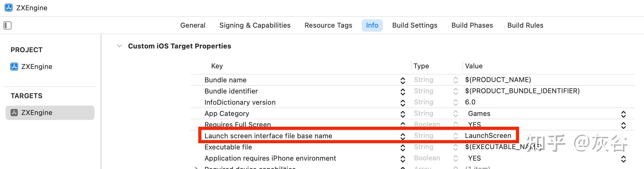
Task: Switch to the Build Settings tab
Action: pyautogui.click(x=415, y=25)
